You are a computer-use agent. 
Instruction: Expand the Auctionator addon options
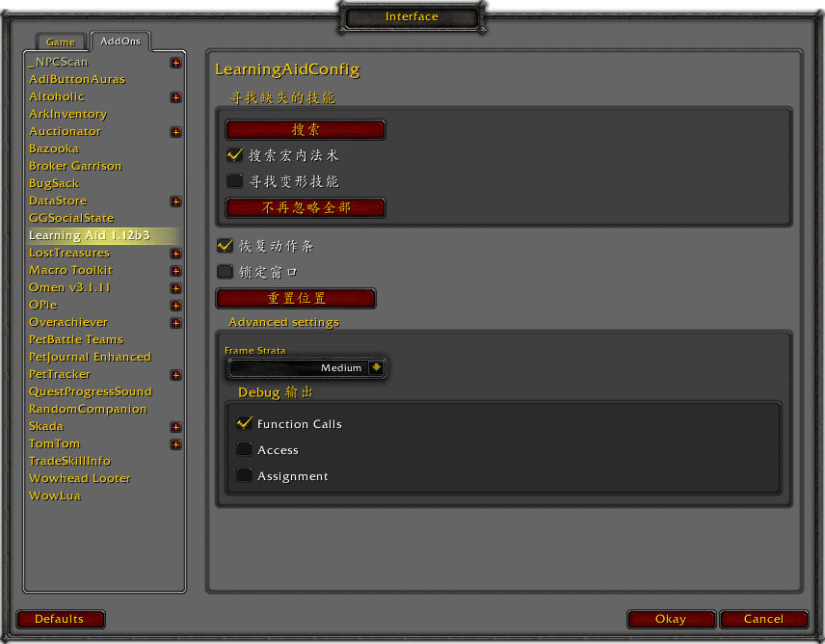point(175,132)
